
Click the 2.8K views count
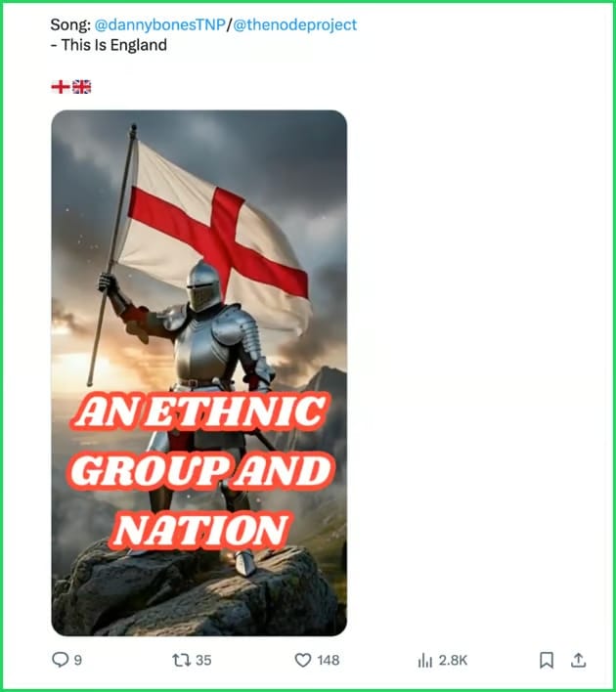pyautogui.click(x=453, y=660)
